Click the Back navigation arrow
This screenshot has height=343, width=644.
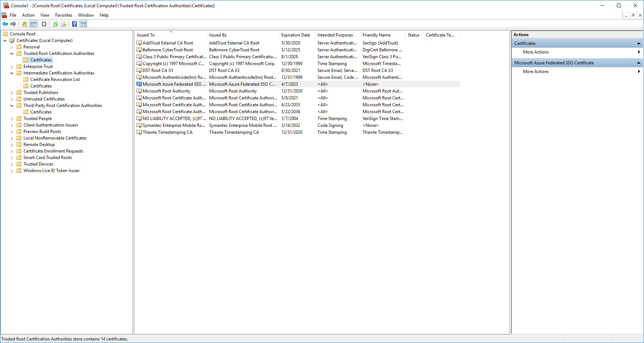(x=5, y=24)
